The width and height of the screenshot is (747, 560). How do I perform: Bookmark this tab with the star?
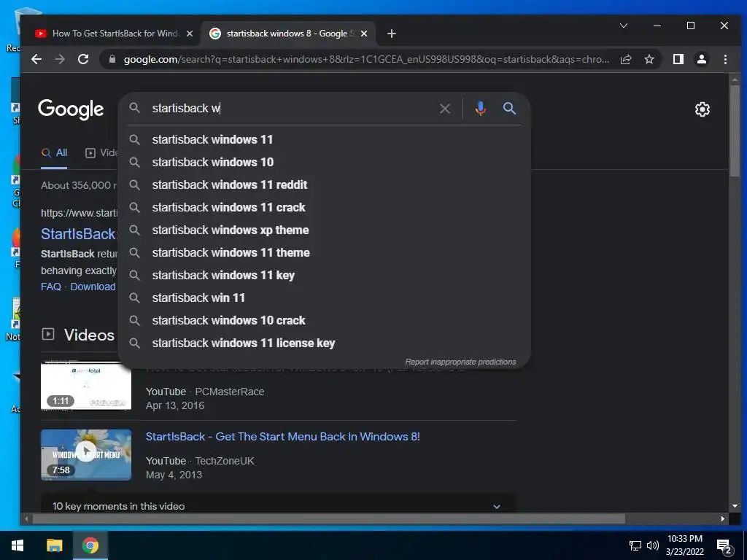click(x=649, y=60)
